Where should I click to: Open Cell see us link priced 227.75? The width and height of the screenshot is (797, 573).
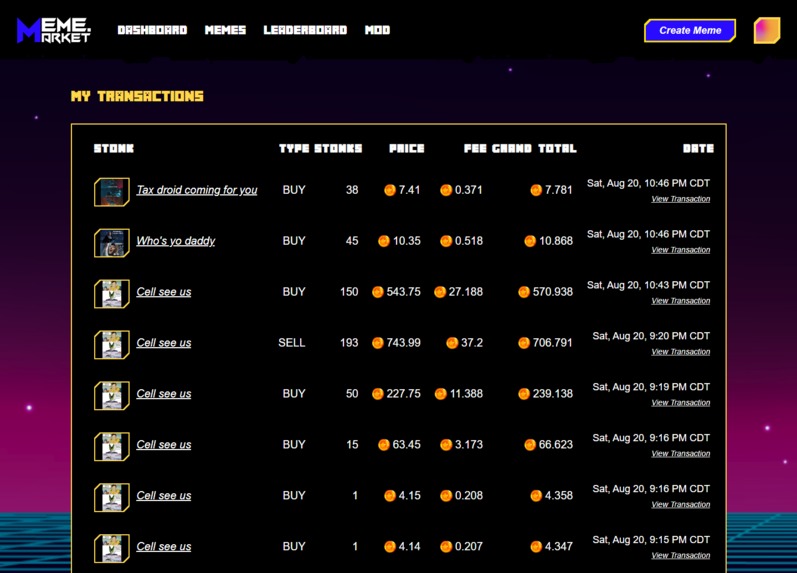point(164,394)
